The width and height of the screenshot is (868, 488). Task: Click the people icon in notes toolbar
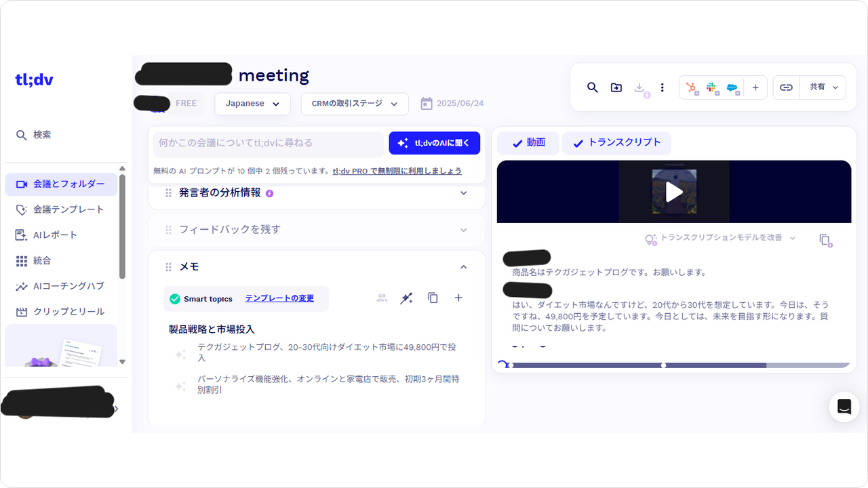[382, 298]
